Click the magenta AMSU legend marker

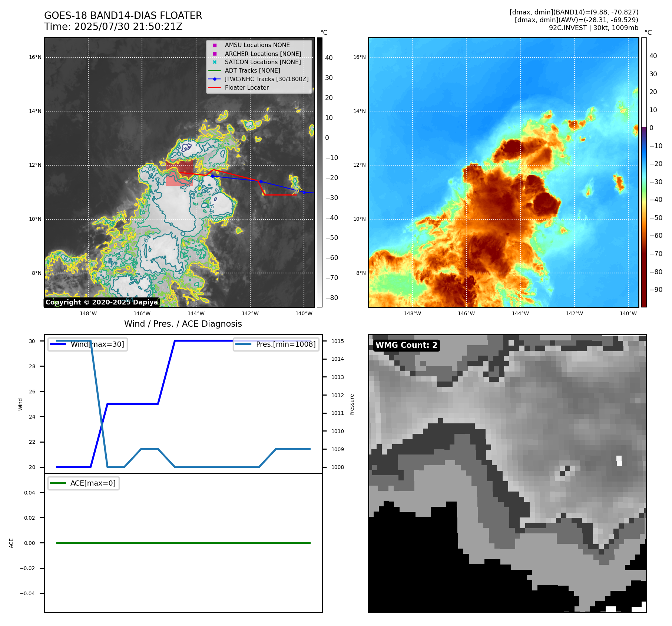tap(215, 45)
